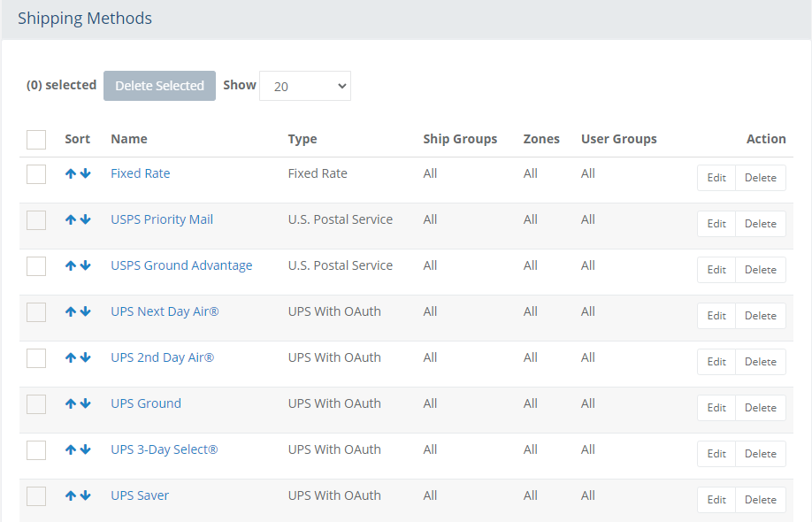Click the Delete Selected button
812x522 pixels.
point(159,86)
